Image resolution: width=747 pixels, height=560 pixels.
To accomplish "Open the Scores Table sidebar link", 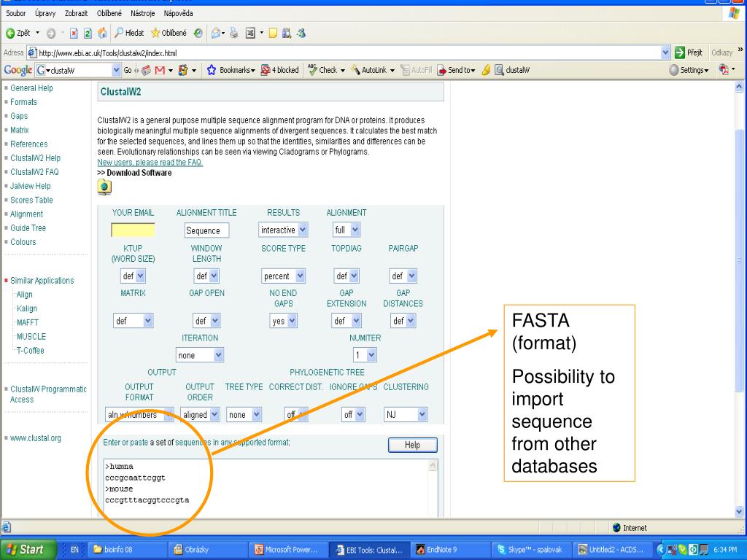I will click(31, 200).
